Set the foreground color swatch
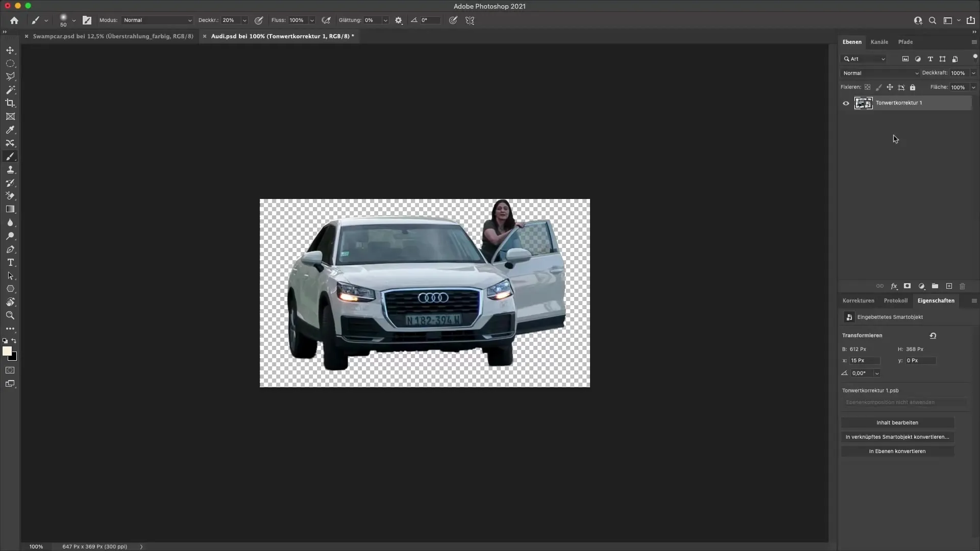Screen dimensions: 980x551 [x=8, y=352]
